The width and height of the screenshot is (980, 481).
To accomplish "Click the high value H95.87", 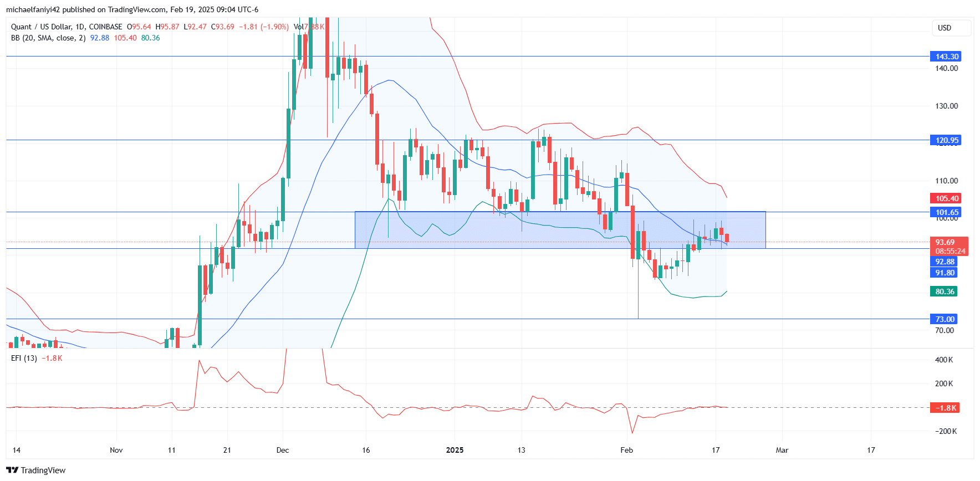I will pyautogui.click(x=167, y=27).
